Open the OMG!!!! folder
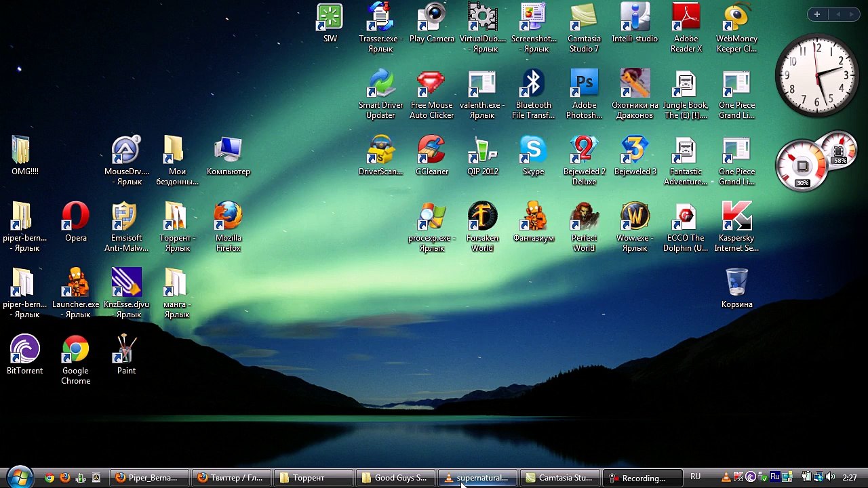Image resolution: width=868 pixels, height=488 pixels. tap(25, 156)
